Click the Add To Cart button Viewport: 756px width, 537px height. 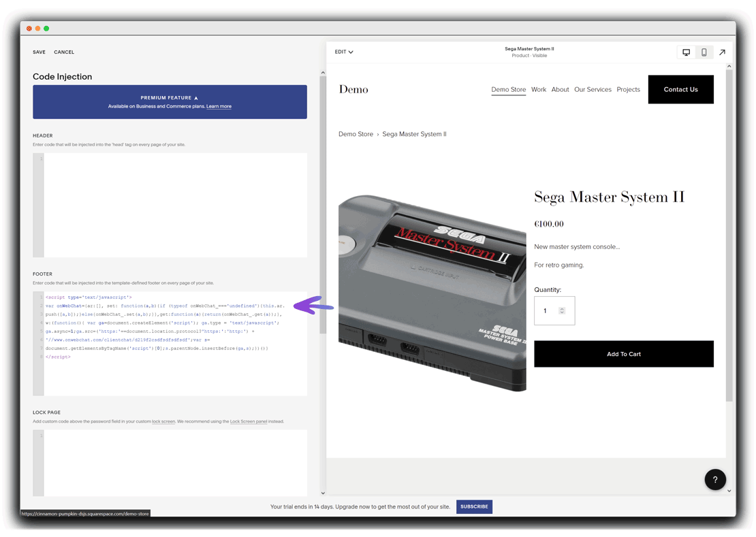[624, 353]
